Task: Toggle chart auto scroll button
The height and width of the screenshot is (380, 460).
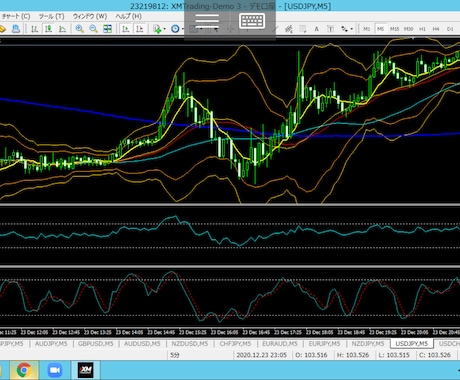Action: [126, 29]
